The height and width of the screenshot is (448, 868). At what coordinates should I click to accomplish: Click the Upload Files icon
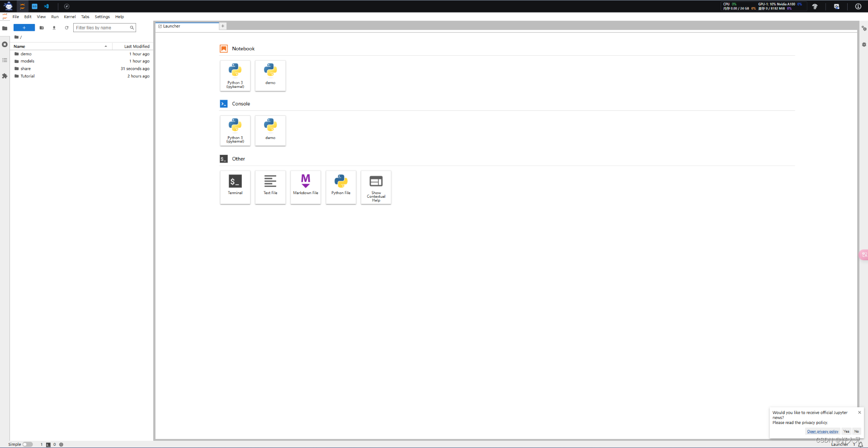(54, 28)
